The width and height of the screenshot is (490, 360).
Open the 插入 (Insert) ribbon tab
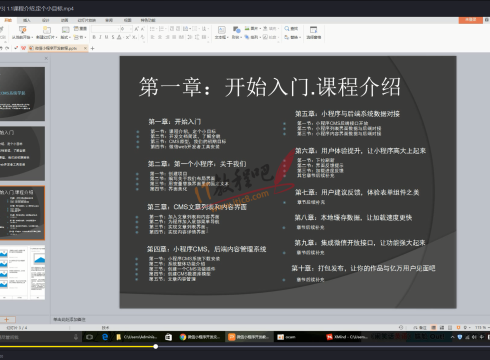27,20
